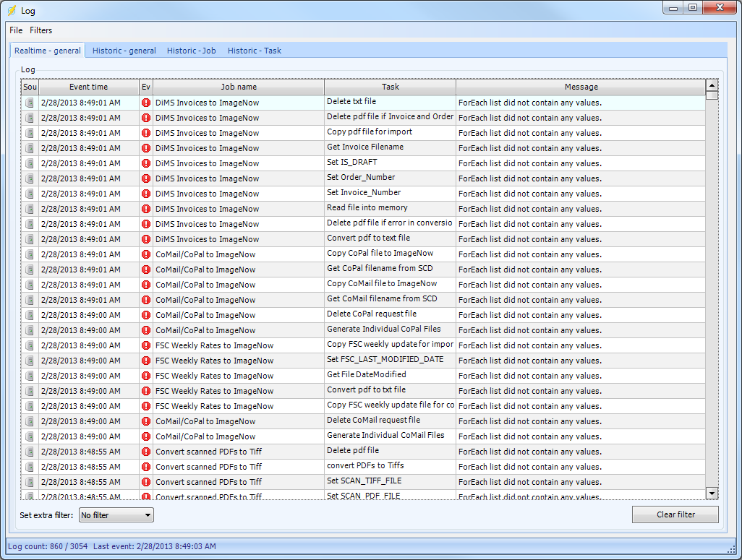Sort by the Job name column header

[x=239, y=87]
